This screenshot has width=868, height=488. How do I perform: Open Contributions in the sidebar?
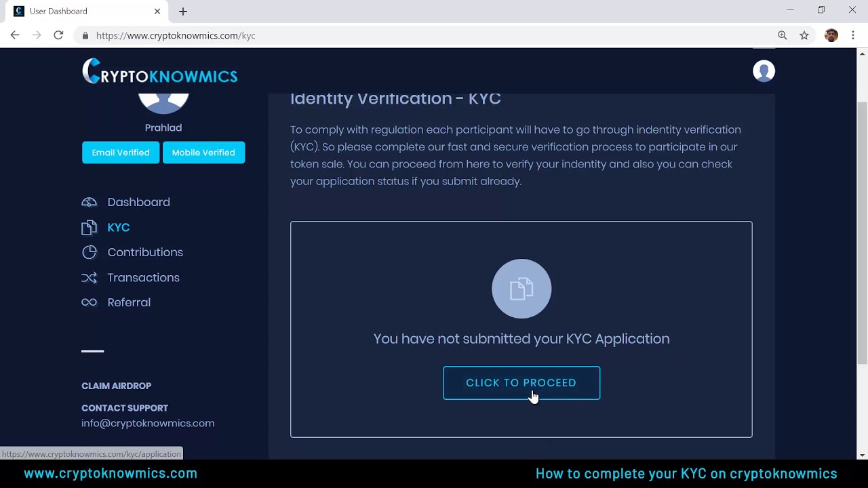coord(145,252)
